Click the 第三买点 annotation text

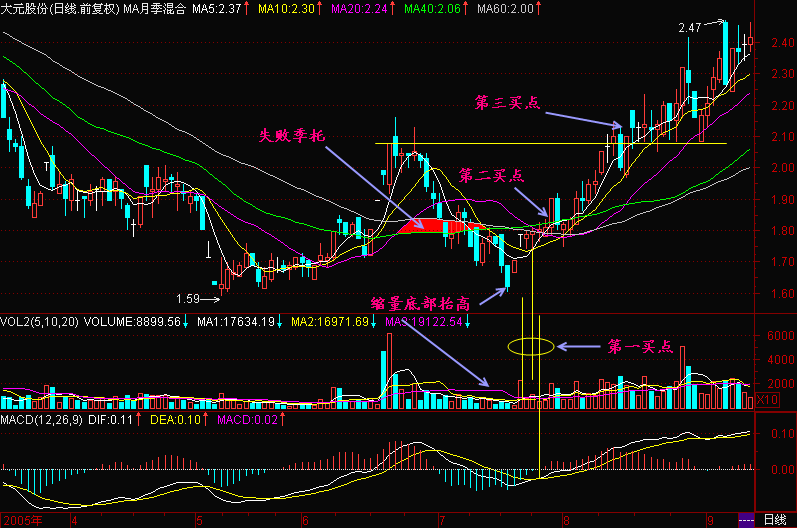point(507,103)
